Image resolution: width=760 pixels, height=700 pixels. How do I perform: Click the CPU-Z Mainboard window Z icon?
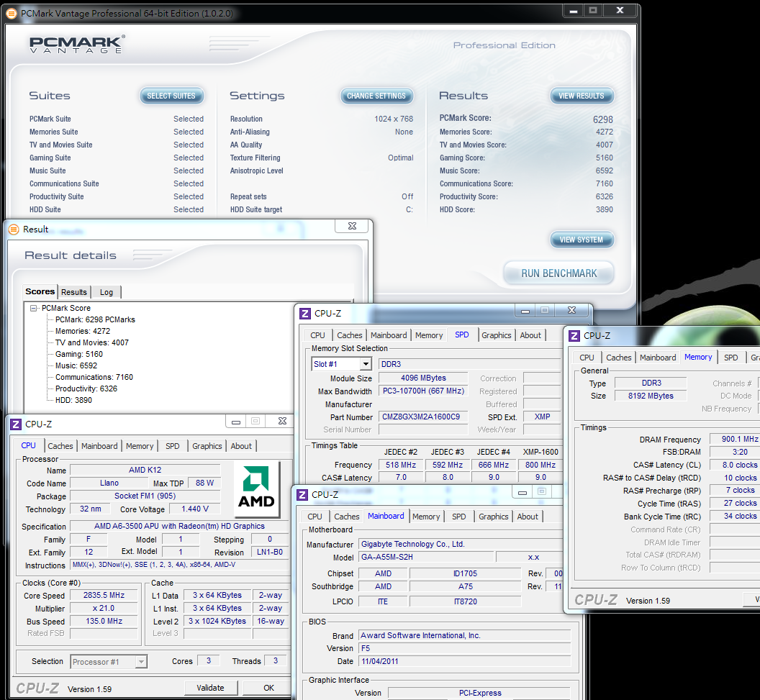302,494
